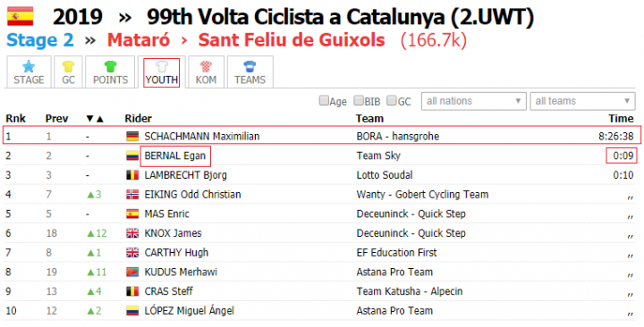Click German flag beside Schachmann
644x327 pixels.
(132, 136)
